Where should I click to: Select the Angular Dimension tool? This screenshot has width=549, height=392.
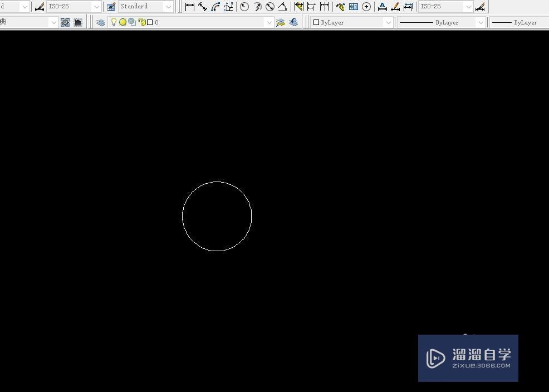tap(282, 7)
